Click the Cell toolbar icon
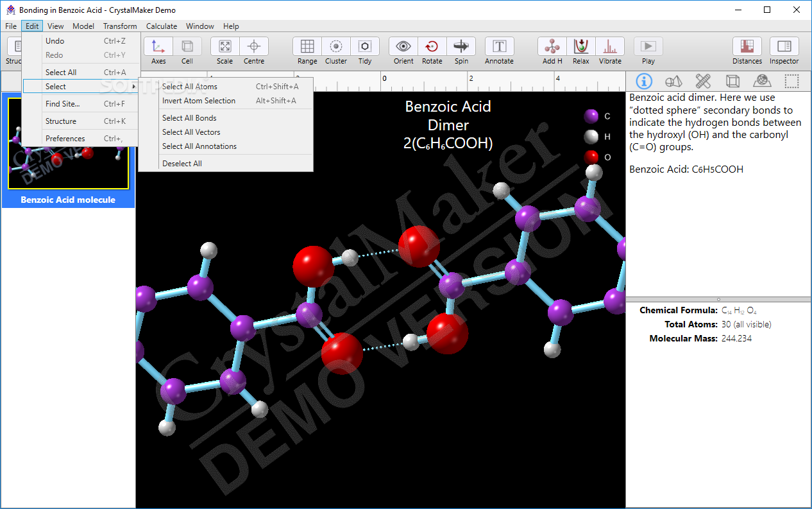The height and width of the screenshot is (509, 812). [187, 46]
